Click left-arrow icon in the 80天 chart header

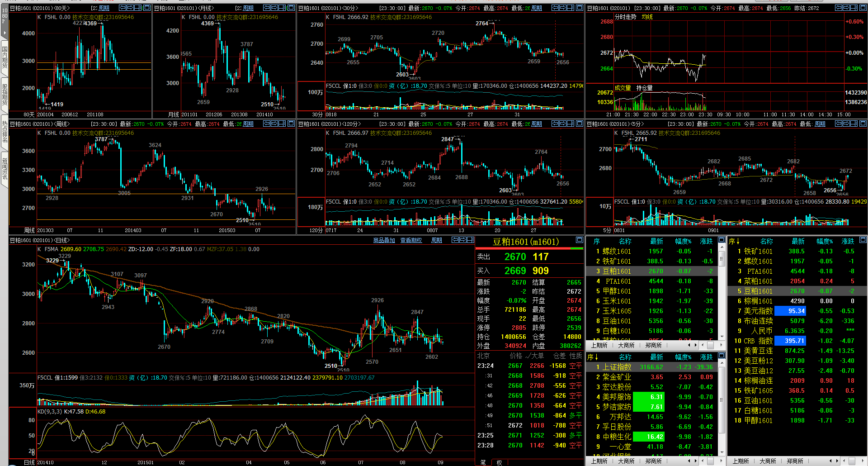123,8
